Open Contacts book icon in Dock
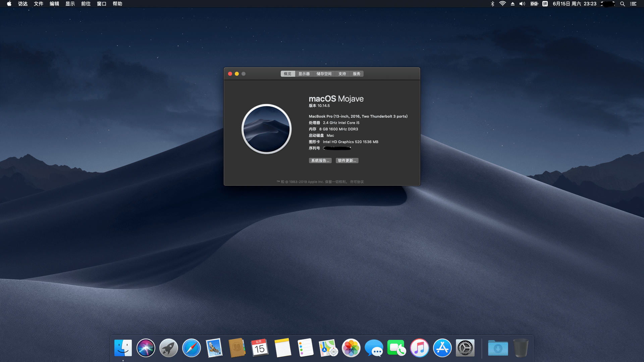644x362 pixels. tap(237, 348)
